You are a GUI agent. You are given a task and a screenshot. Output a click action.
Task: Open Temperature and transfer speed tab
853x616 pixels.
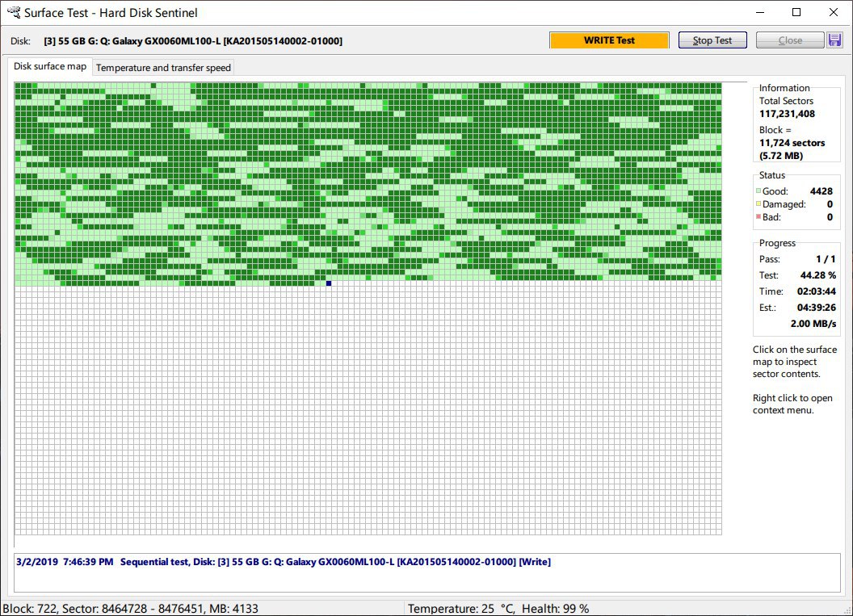pos(163,68)
